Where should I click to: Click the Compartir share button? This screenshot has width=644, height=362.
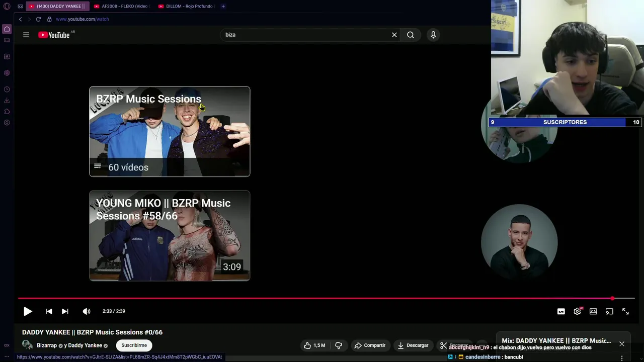(x=370, y=345)
